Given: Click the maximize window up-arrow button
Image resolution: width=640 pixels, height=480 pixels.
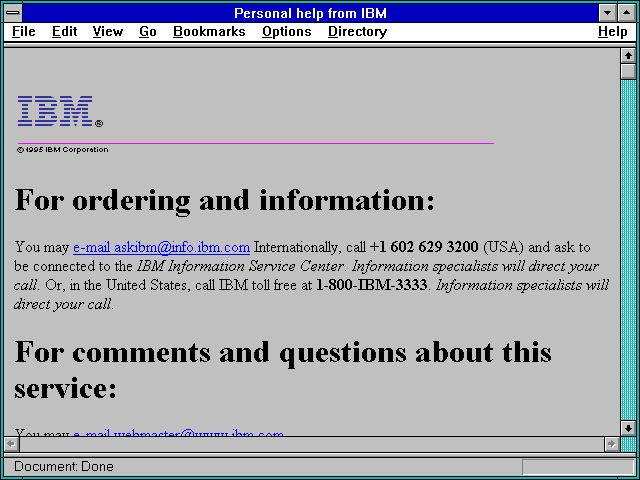Looking at the screenshot, I should [x=627, y=13].
